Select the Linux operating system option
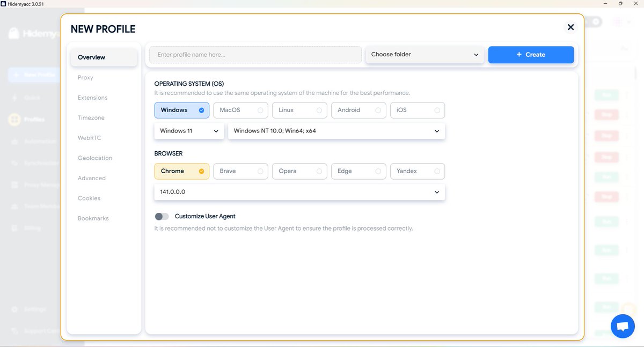This screenshot has width=644, height=347. tap(300, 110)
